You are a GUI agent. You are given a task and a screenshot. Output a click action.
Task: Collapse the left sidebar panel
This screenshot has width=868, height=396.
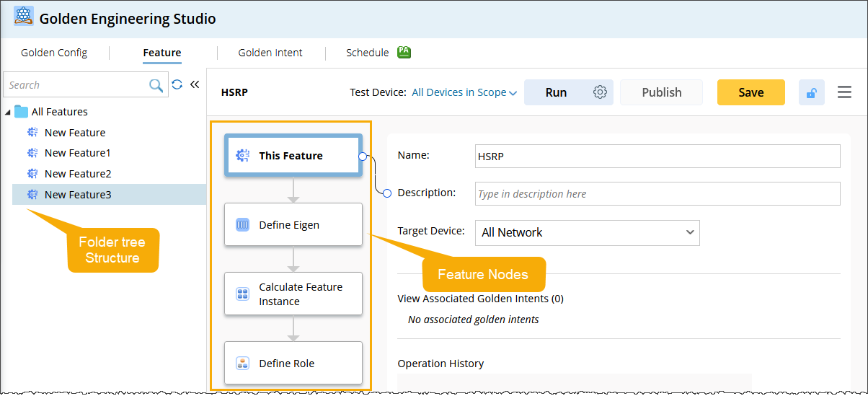click(x=194, y=85)
